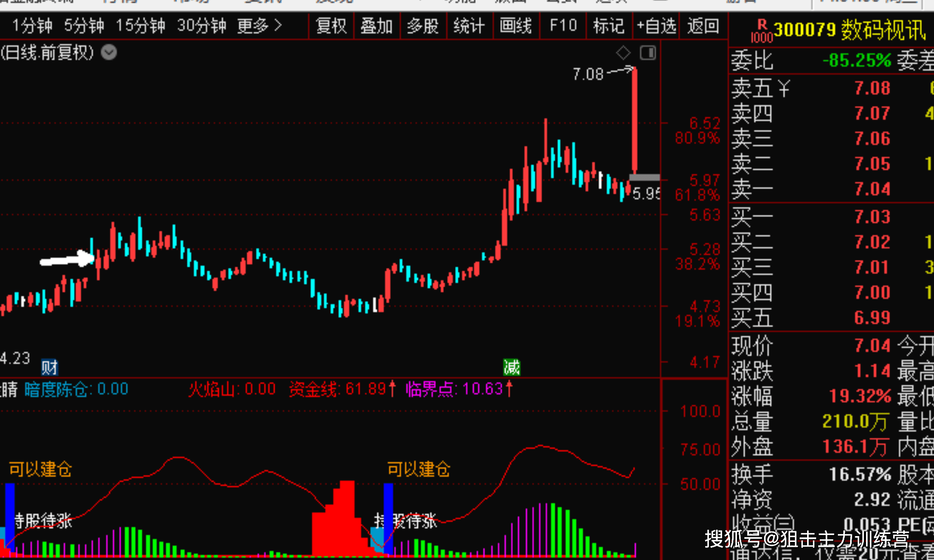Click the 38.2% retracement axis label
This screenshot has height=560, width=934.
tap(697, 264)
